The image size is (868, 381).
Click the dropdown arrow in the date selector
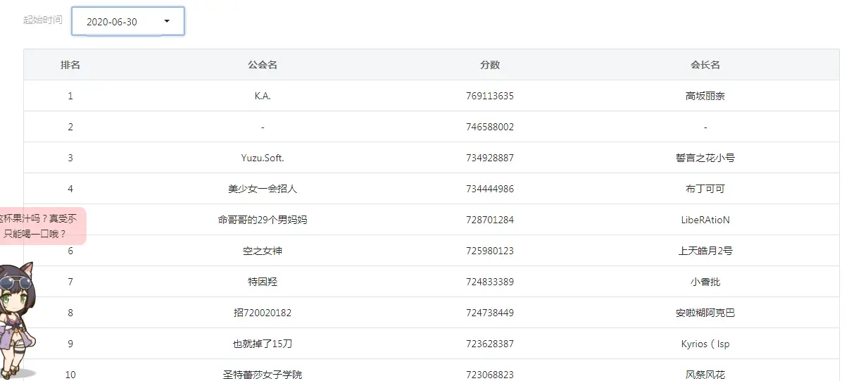[167, 21]
